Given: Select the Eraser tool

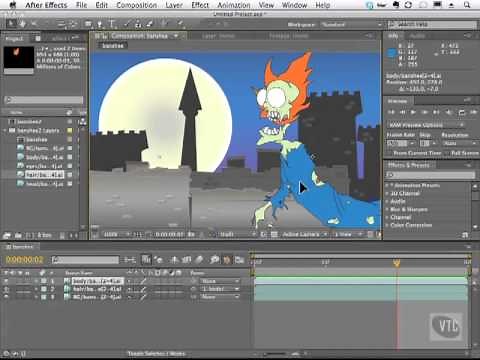Looking at the screenshot, I should tap(150, 24).
